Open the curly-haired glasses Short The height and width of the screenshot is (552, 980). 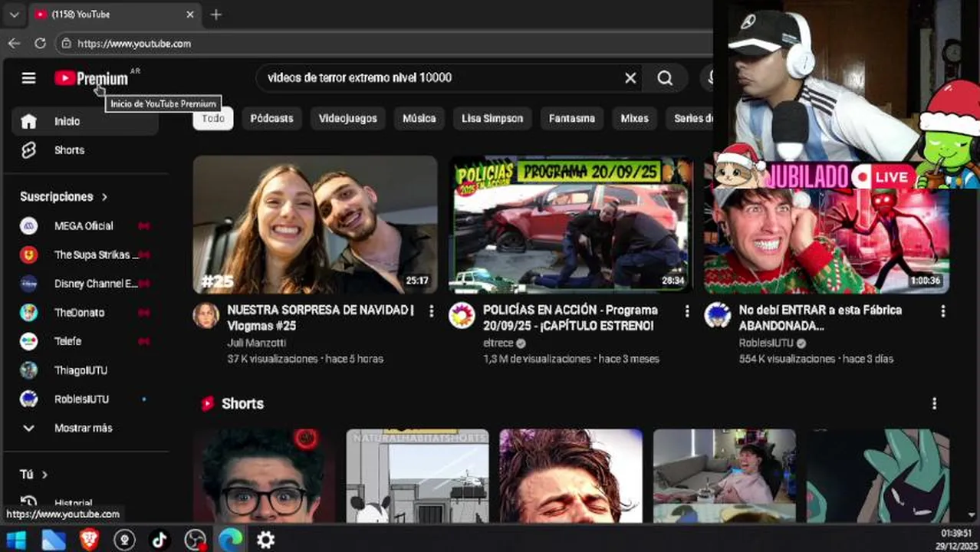pos(264,475)
